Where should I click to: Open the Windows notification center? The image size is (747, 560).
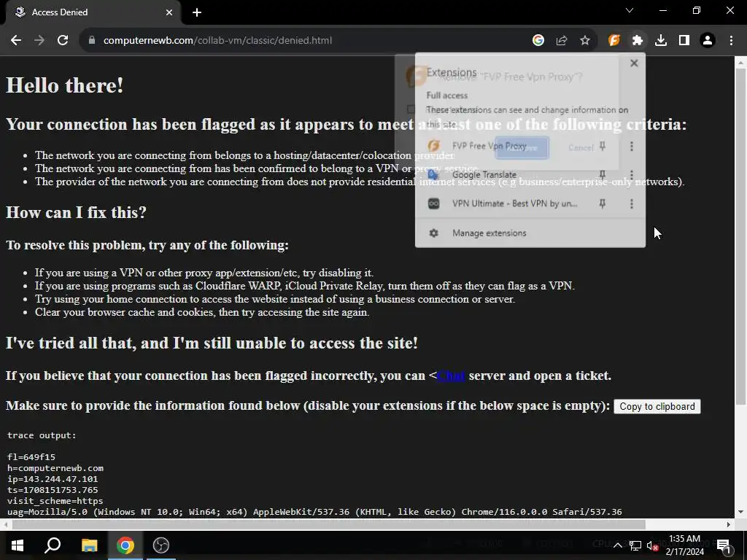[x=724, y=545]
